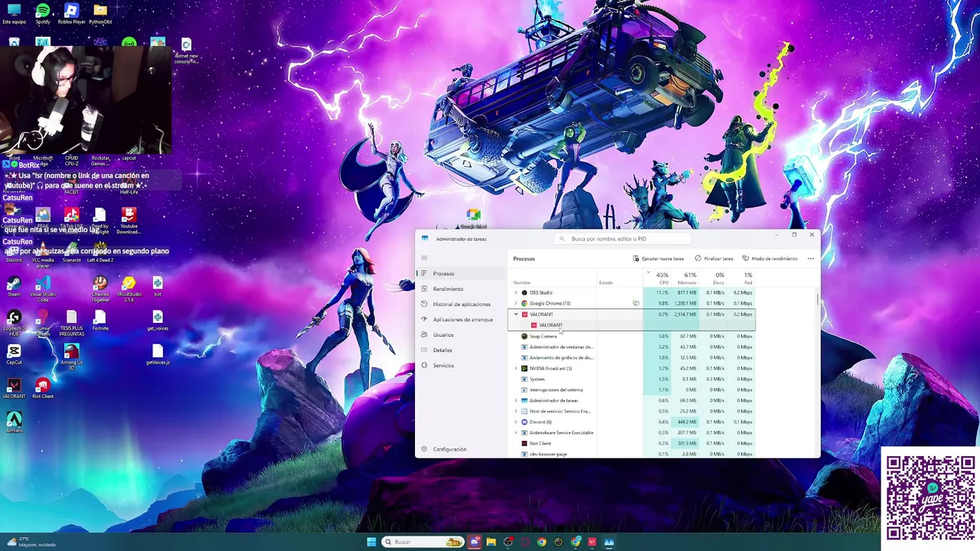Select the obs-browser-page process row
This screenshot has width=980, height=551.
(632, 454)
